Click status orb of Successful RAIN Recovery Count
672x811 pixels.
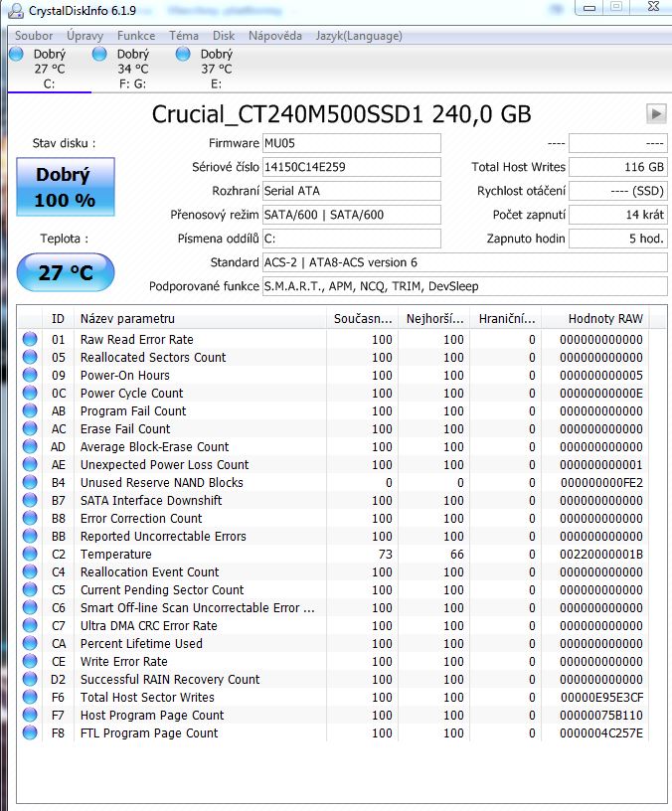tap(30, 679)
